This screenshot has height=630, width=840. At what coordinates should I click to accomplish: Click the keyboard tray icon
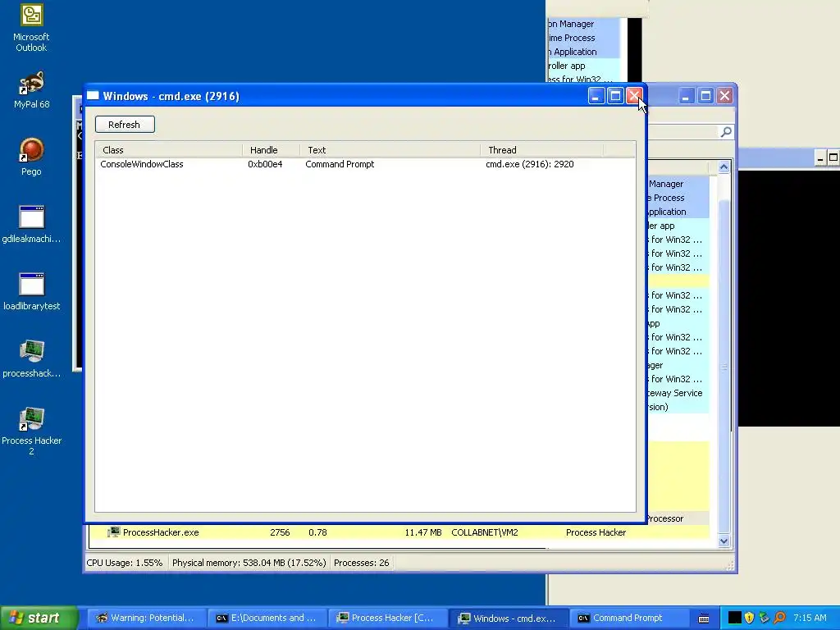click(x=704, y=619)
